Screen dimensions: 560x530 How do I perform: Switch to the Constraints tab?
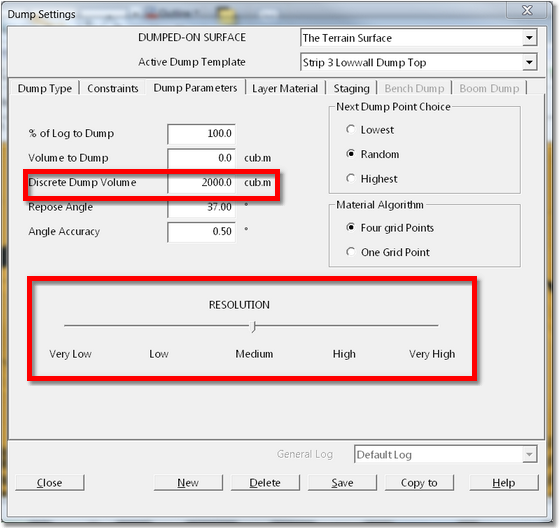tap(112, 88)
